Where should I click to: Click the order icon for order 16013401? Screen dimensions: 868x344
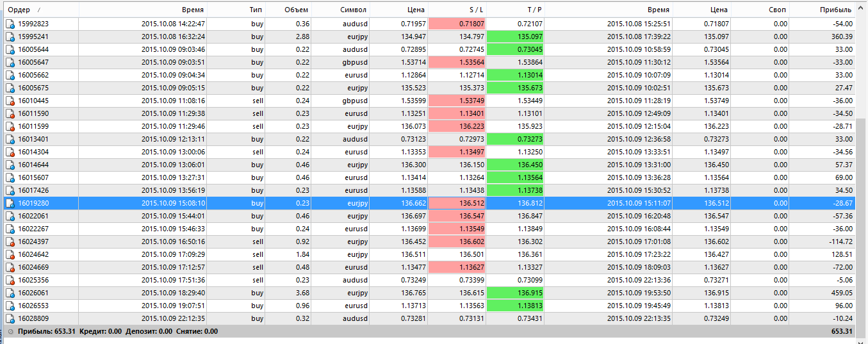tap(10, 139)
